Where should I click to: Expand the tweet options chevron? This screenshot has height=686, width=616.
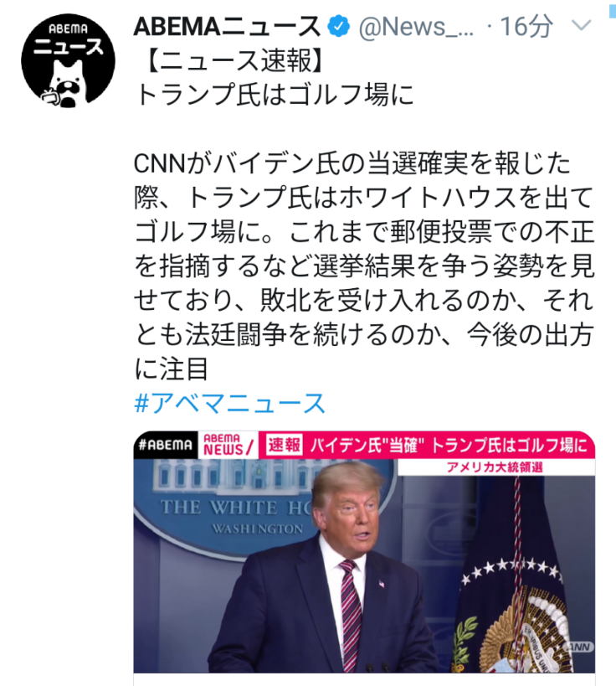[582, 25]
